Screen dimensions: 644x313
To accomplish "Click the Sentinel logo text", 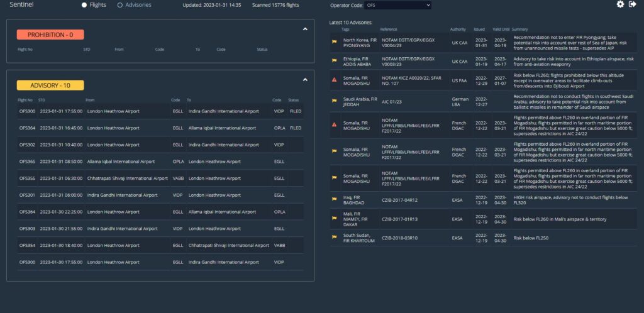I will (x=21, y=5).
